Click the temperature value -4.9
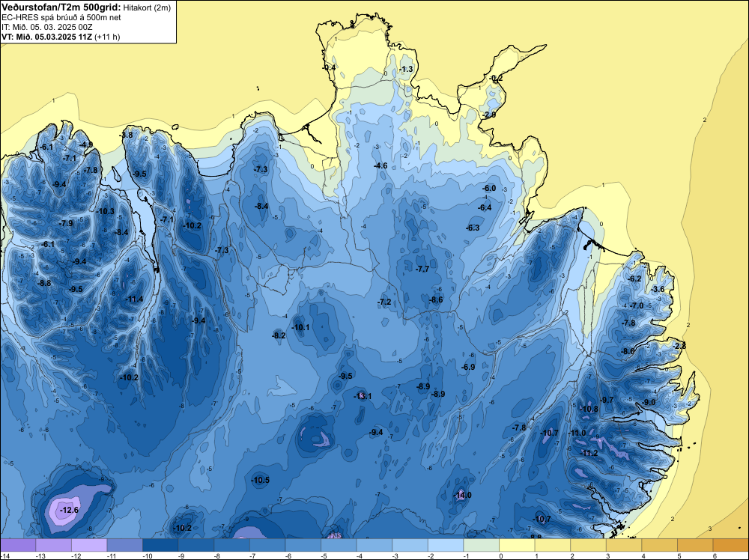 coord(86,144)
